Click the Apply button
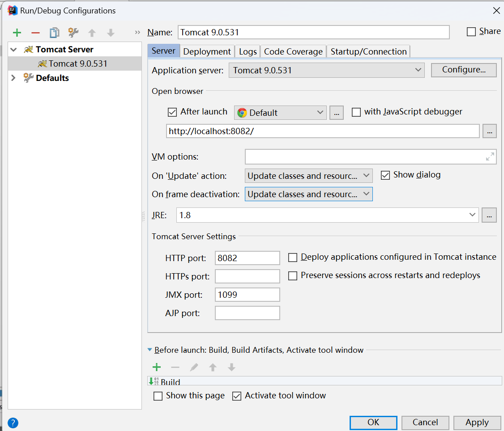This screenshot has height=431, width=504. 477,423
